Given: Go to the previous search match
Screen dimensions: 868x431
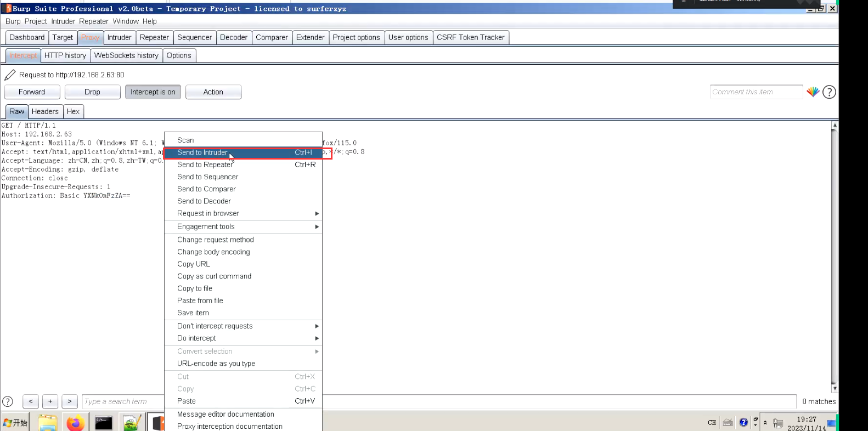Looking at the screenshot, I should [x=31, y=401].
